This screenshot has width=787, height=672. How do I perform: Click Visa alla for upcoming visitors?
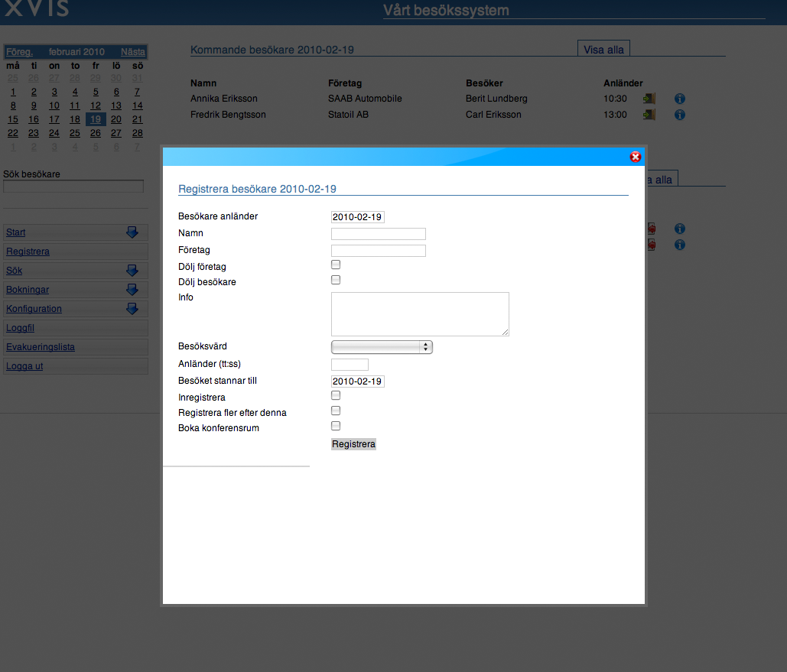(x=603, y=50)
